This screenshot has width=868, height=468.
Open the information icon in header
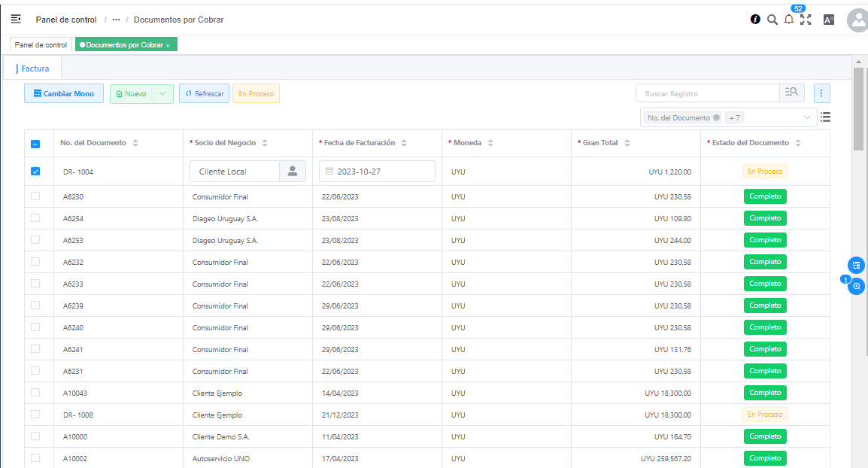755,20
